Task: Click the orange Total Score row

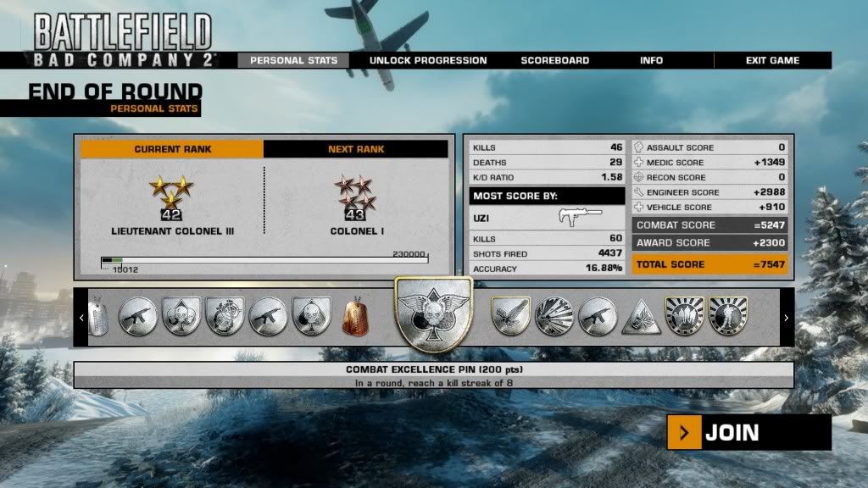Action: 709,265
